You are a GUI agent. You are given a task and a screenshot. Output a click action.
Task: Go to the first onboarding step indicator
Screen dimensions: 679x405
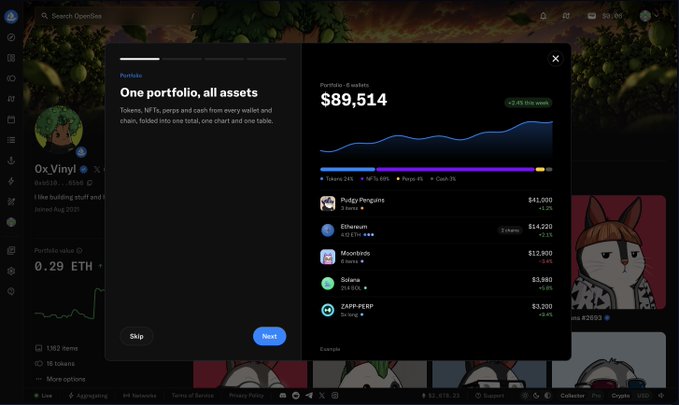pos(140,58)
